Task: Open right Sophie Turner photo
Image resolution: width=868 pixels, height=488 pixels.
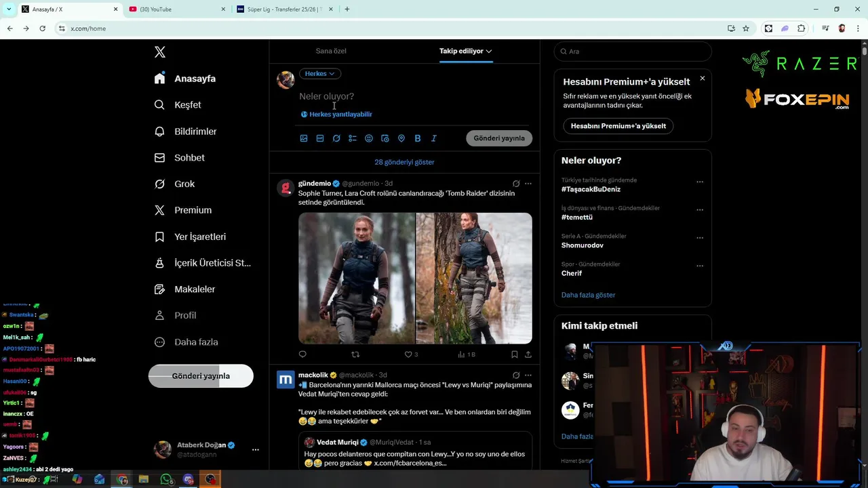Action: click(474, 279)
